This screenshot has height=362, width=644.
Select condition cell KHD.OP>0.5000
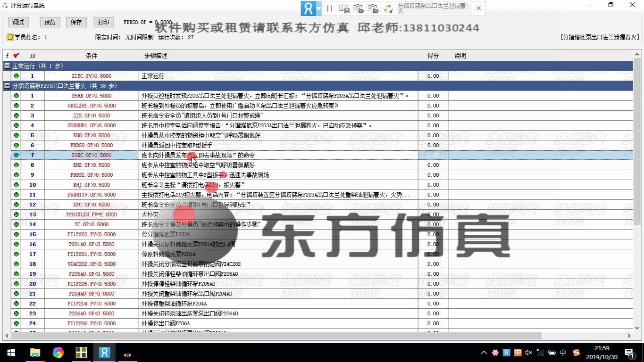(x=92, y=135)
